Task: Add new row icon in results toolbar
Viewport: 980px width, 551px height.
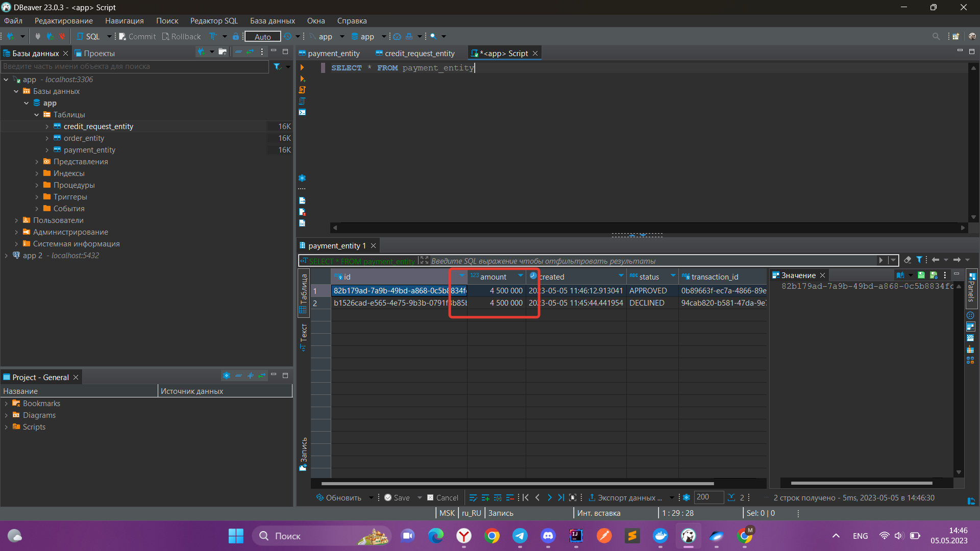Action: click(485, 497)
